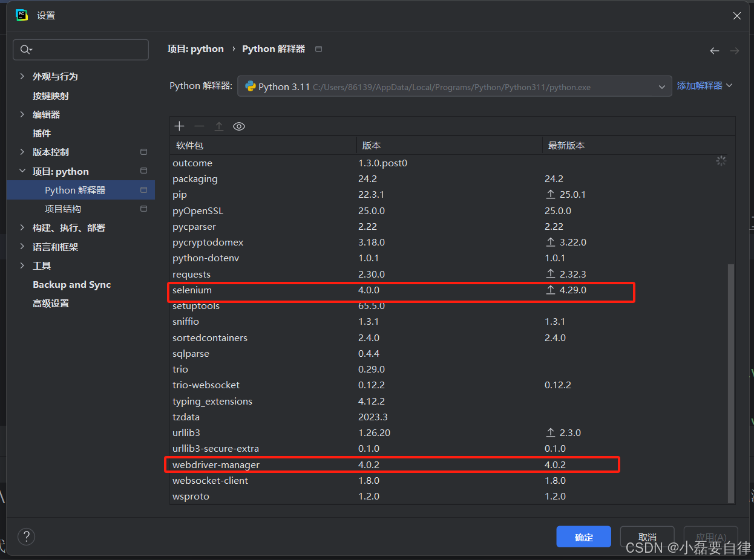Click the 软件包 column header
Screen dimensions: 754x560
pyautogui.click(x=263, y=145)
